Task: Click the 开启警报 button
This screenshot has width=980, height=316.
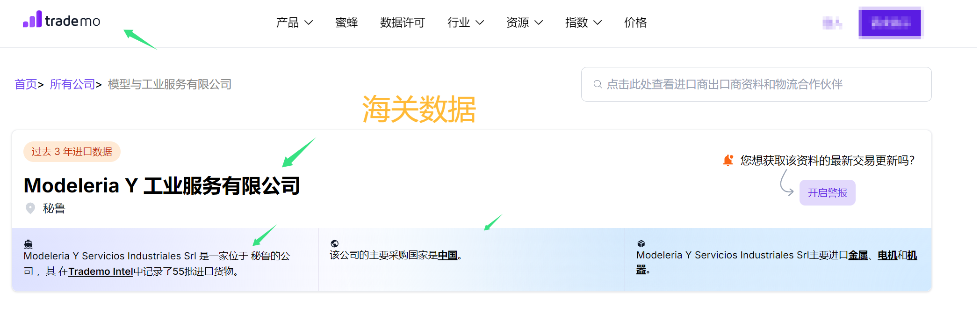Action: pyautogui.click(x=827, y=193)
